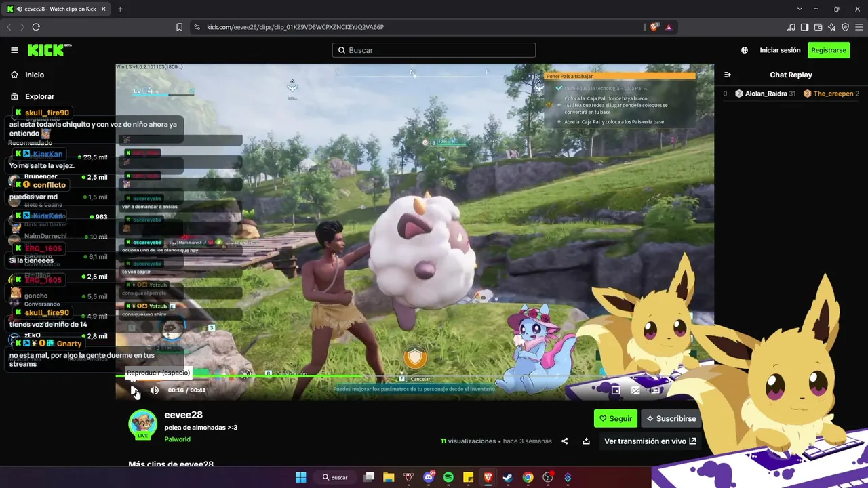Viewport: 868px width, 488px height.
Task: Open eevee28 channel avatar
Action: point(142,424)
